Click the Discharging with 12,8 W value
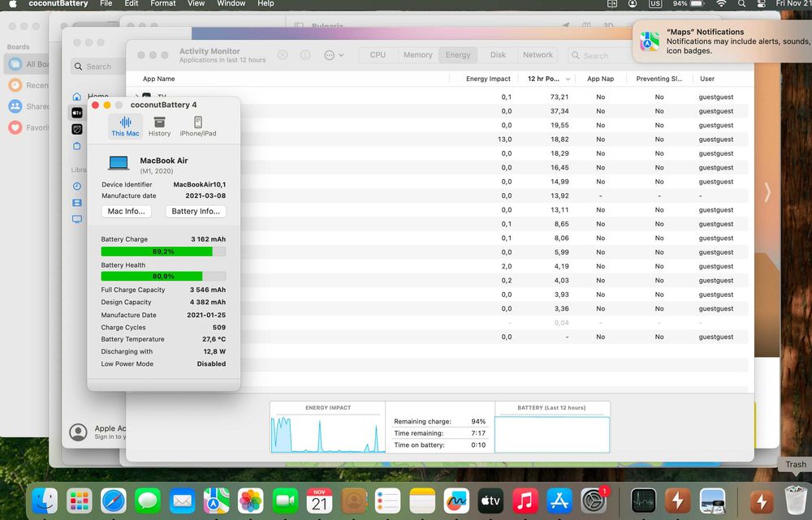 [214, 351]
